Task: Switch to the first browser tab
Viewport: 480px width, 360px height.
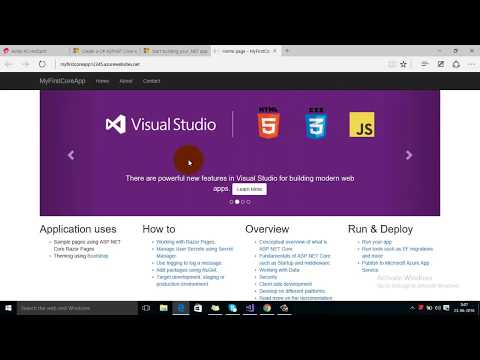Action: (x=35, y=51)
